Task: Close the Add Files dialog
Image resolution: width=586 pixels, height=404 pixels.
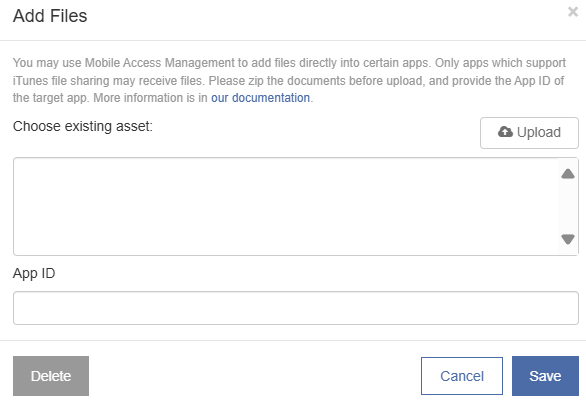Action: click(573, 12)
